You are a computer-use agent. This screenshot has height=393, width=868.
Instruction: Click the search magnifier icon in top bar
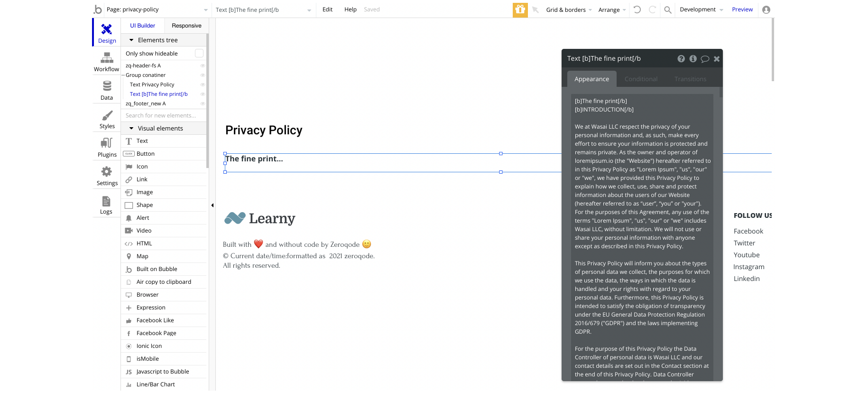click(667, 9)
